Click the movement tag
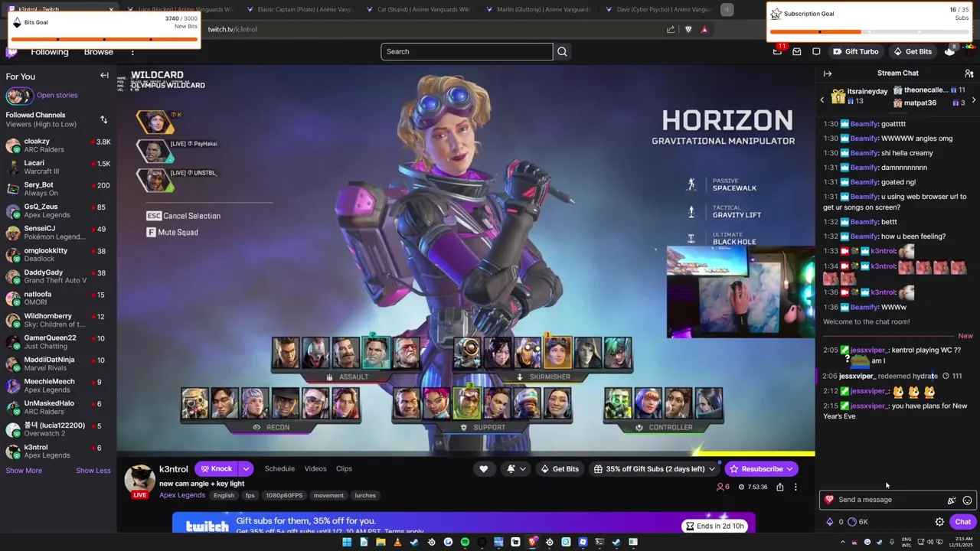This screenshot has height=551, width=980. [x=328, y=495]
